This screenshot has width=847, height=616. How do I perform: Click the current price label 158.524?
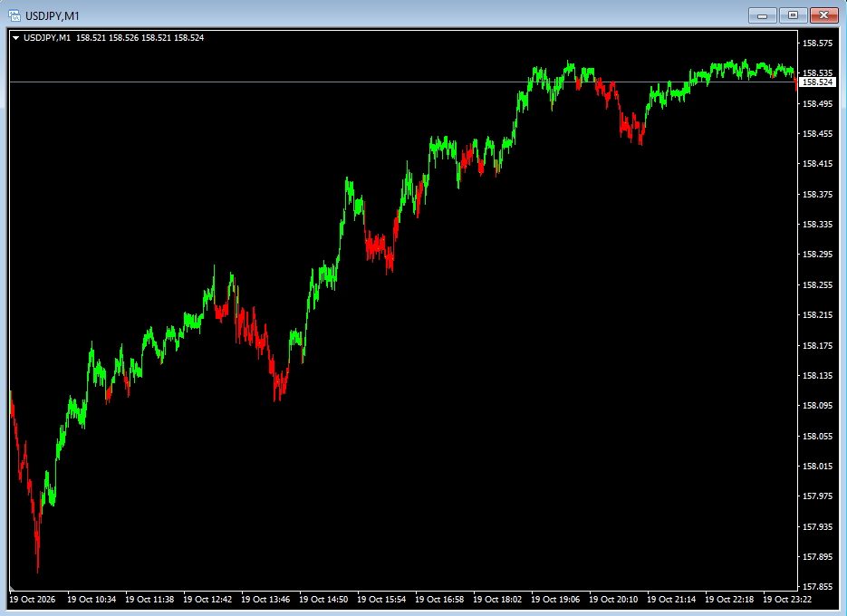point(817,82)
